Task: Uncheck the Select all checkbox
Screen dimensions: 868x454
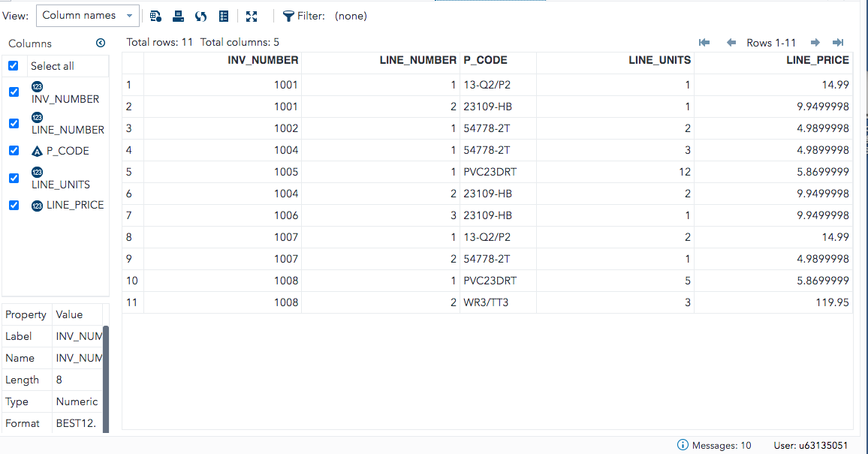Action: click(x=13, y=65)
